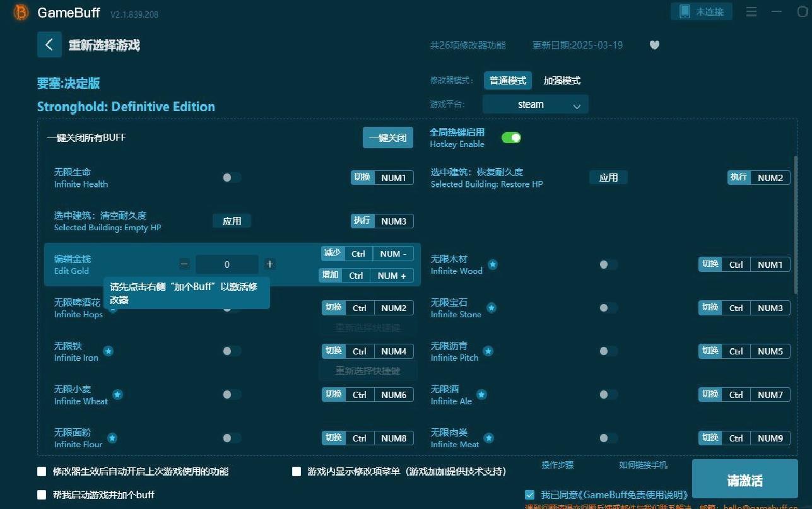Click NUM2 hotkey for Restore HP
812x509 pixels.
(770, 178)
